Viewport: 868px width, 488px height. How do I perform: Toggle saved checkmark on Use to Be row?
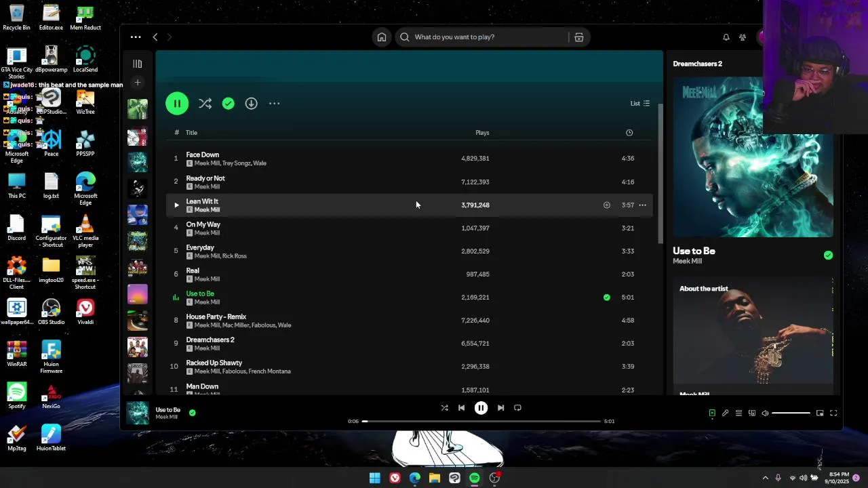[607, 298]
